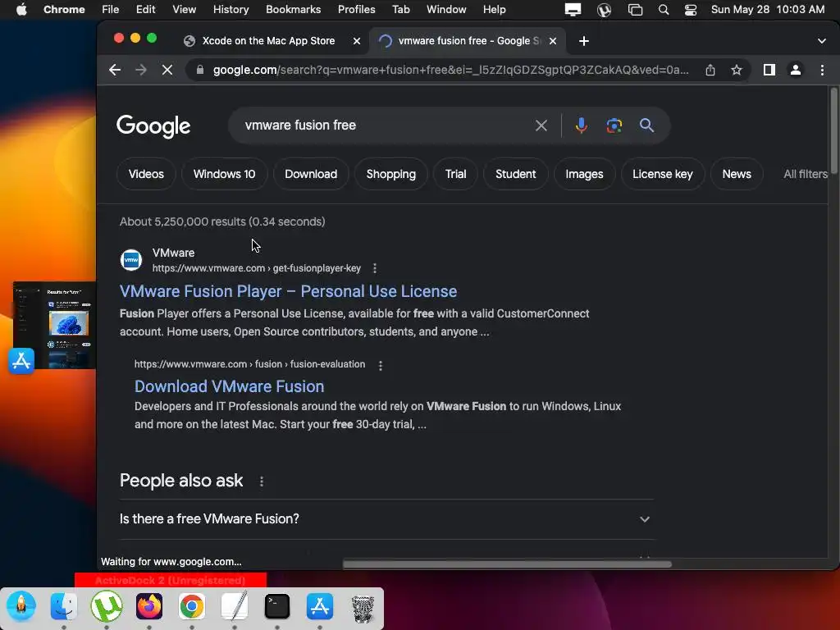840x630 pixels.
Task: Click the VMware site favicon
Action: [131, 260]
